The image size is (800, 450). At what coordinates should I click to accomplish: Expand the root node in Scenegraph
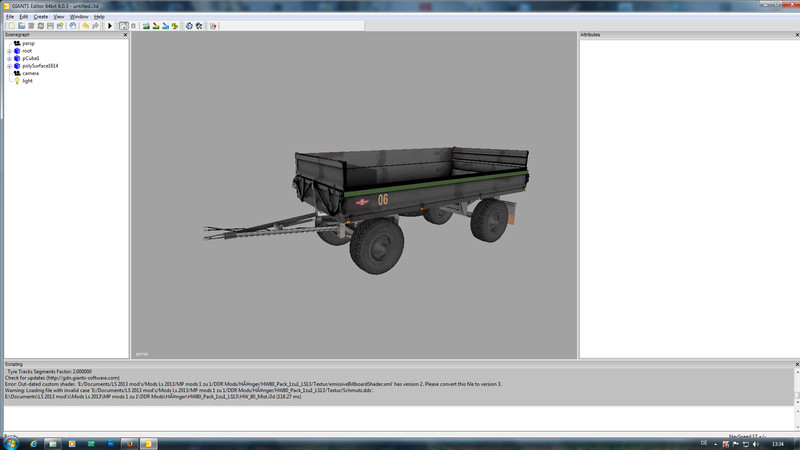(x=9, y=51)
